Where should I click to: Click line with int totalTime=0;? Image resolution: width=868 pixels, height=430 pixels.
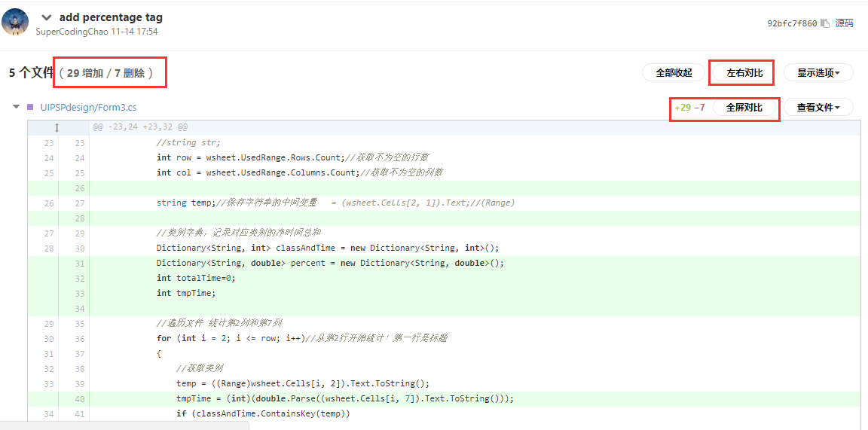[196, 278]
